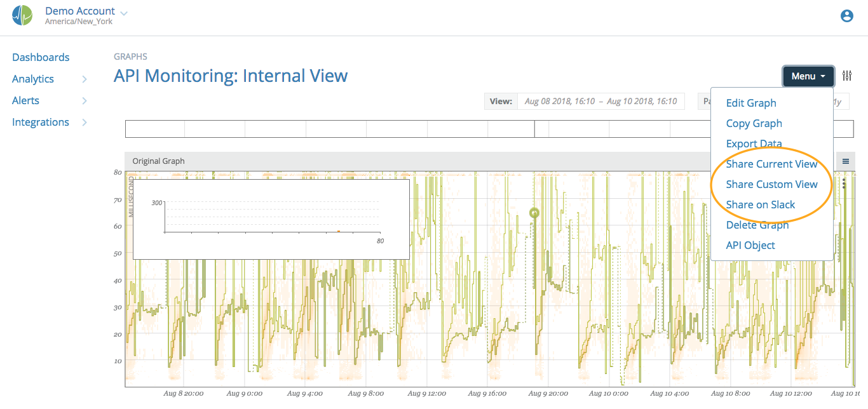Select Share on Slack from the menu

coord(761,204)
